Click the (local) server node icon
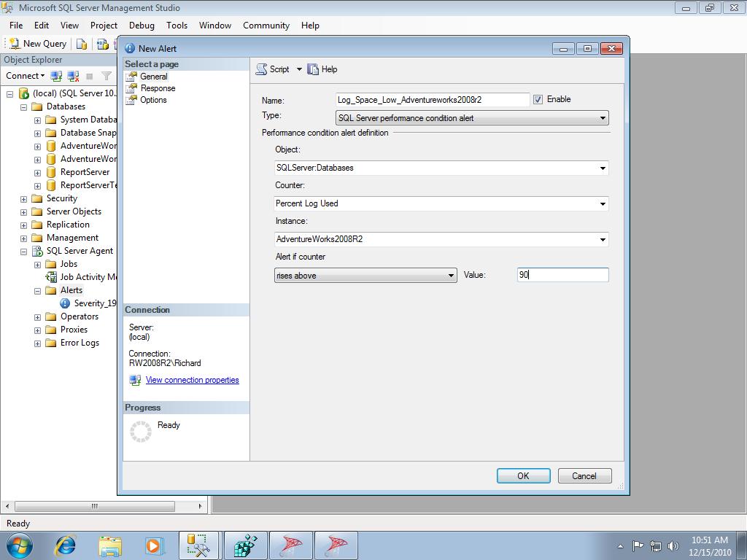Viewport: 747px width, 560px height. (x=24, y=93)
